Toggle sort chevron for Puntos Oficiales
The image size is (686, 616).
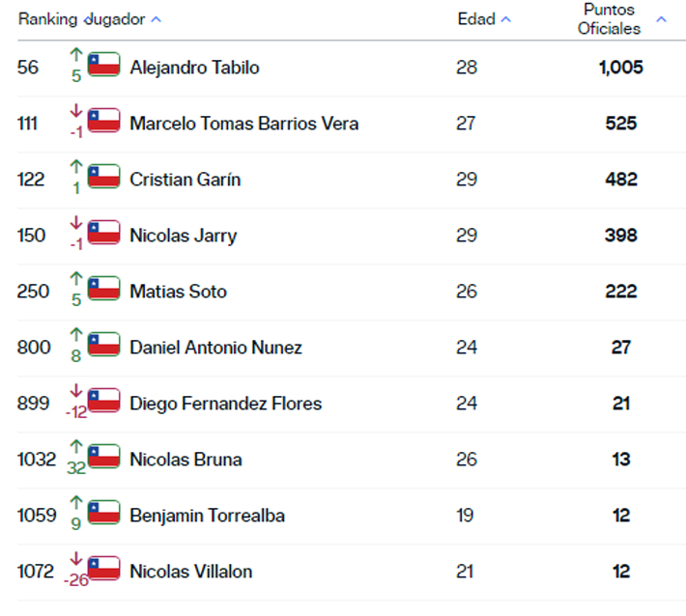pos(661,19)
